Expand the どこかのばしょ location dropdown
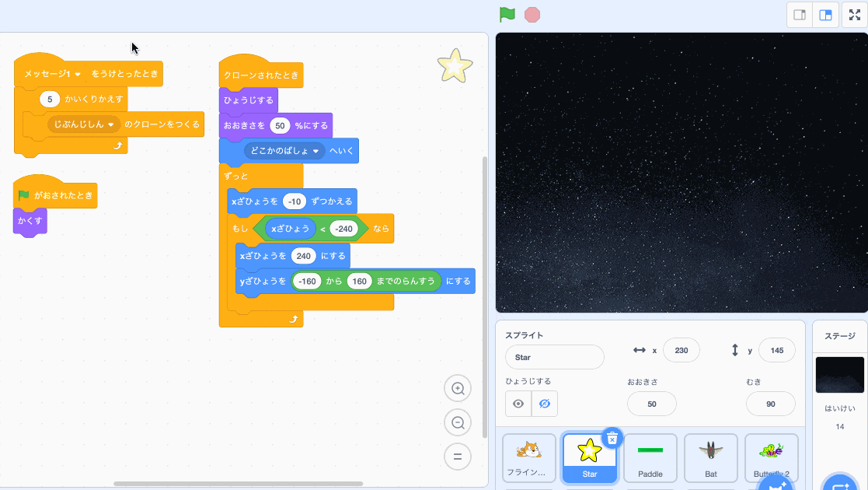This screenshot has width=868, height=490. click(x=316, y=151)
